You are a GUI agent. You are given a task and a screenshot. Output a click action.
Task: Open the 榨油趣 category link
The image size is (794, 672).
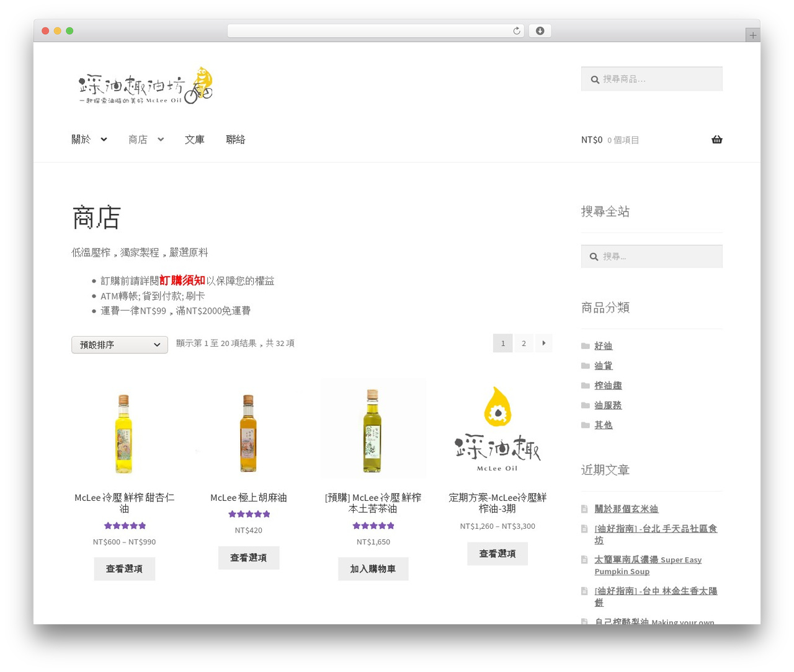(608, 386)
